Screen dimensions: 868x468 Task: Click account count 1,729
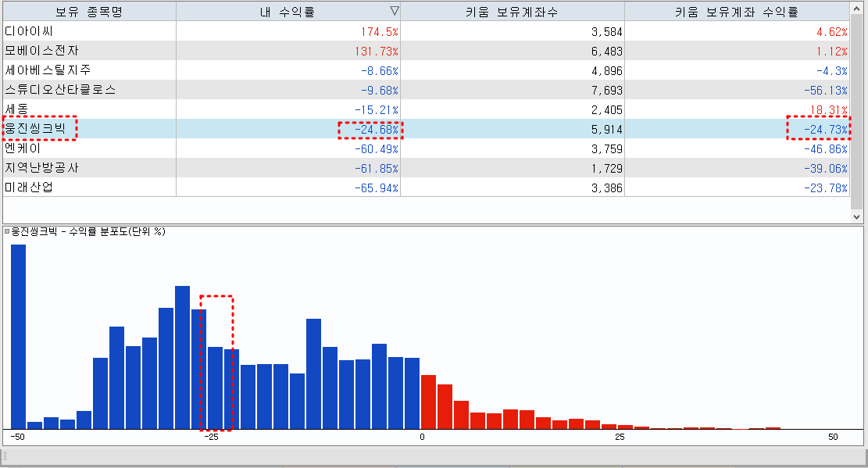click(x=607, y=168)
